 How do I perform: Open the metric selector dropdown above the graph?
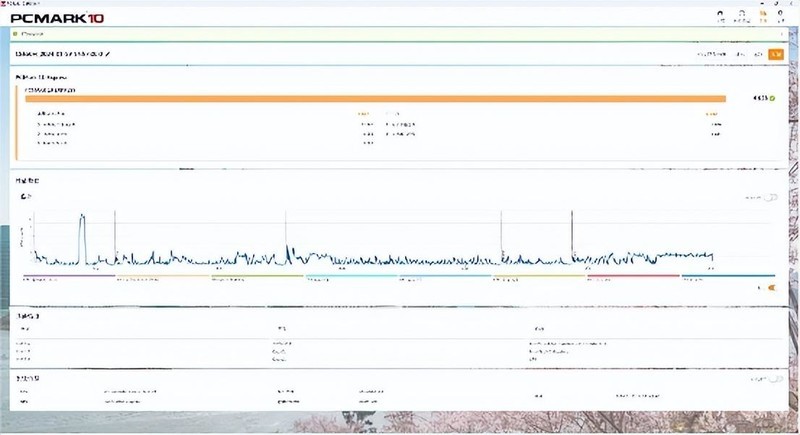[x=26, y=198]
